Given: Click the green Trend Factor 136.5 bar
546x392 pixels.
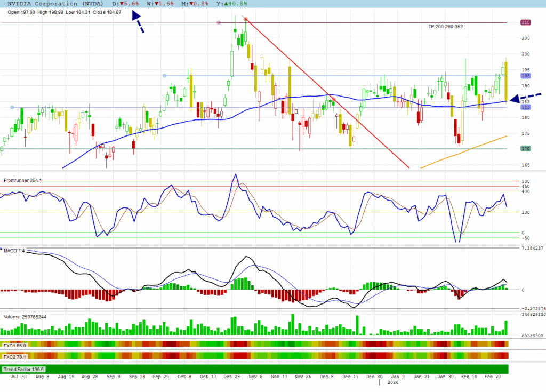Looking at the screenshot, I should tap(256, 369).
